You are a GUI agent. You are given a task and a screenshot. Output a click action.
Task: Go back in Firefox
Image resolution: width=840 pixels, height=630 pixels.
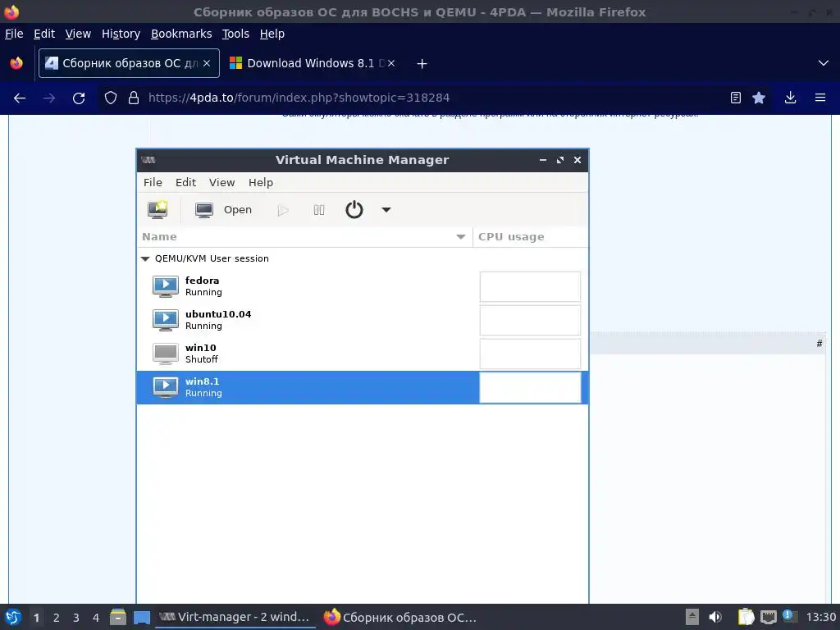(20, 98)
